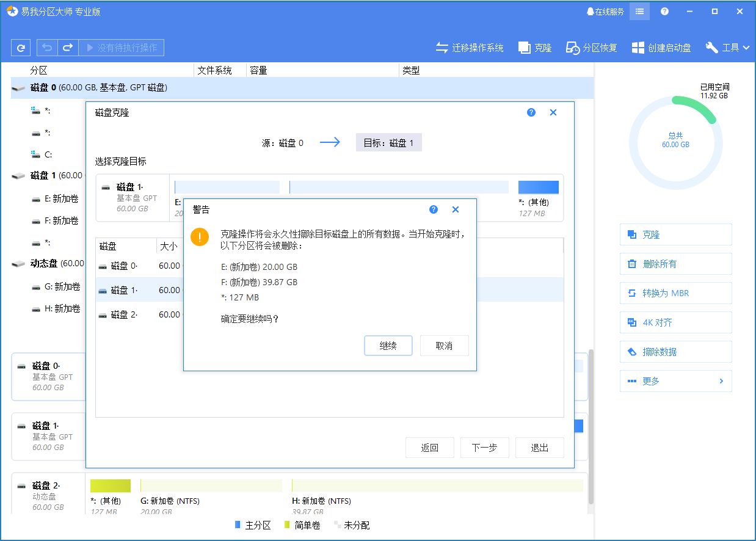Image resolution: width=756 pixels, height=541 pixels.
Task: Open help via the ? icon in warning dialog
Action: tap(434, 209)
